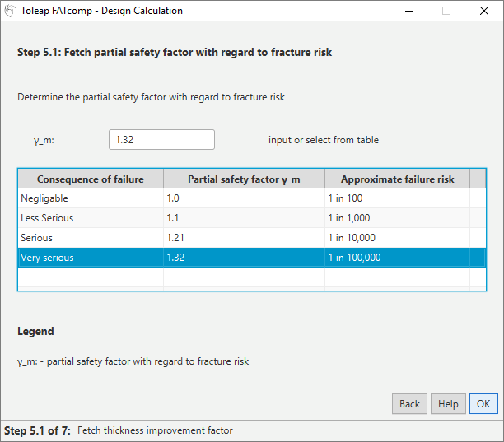Select the 1 in 10,000 risk cell
The height and width of the screenshot is (442, 504).
tap(397, 238)
